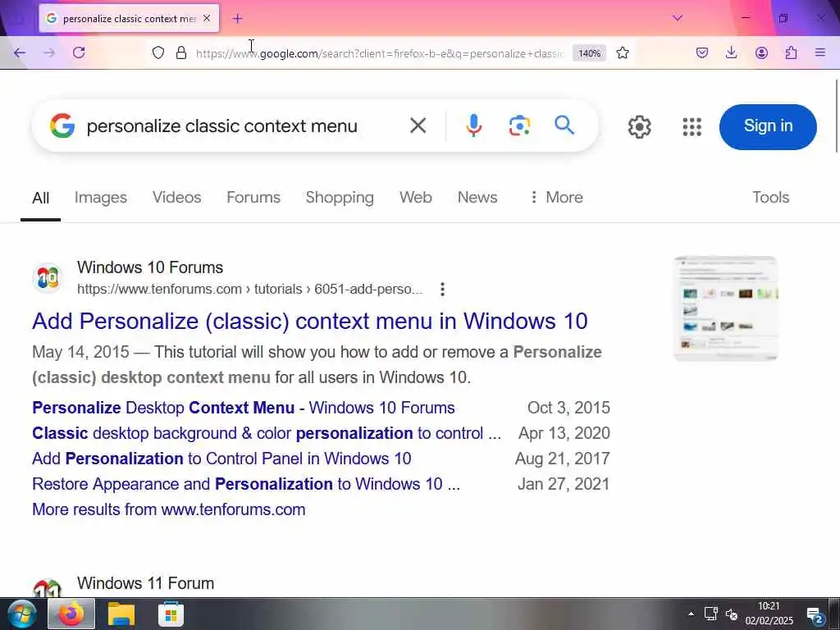
Task: Expand the More search filters menu
Action: (556, 197)
